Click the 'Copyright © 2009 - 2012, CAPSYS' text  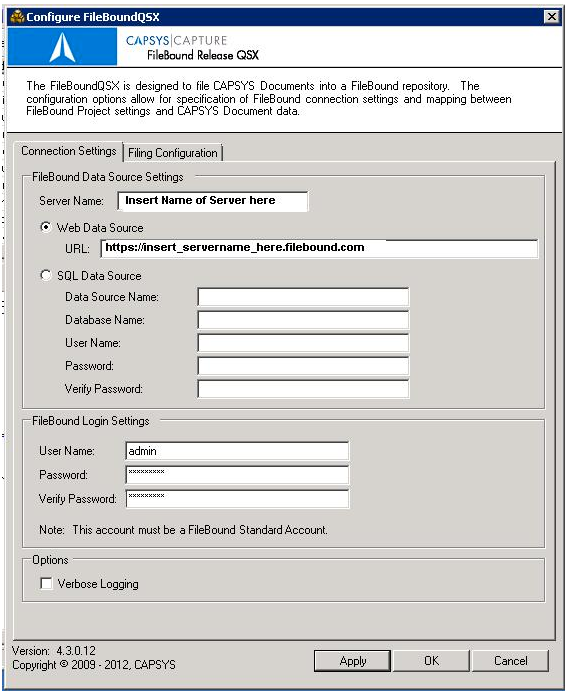tap(94, 665)
